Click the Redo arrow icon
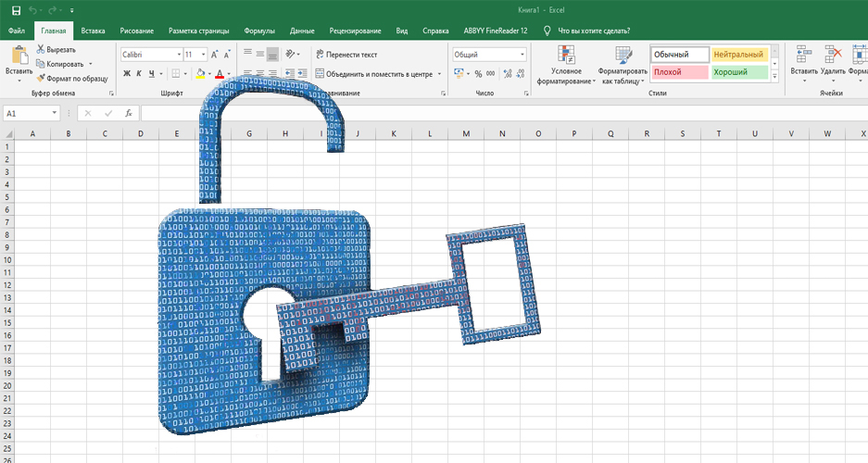Image resolution: width=868 pixels, height=463 pixels. pos(53,10)
